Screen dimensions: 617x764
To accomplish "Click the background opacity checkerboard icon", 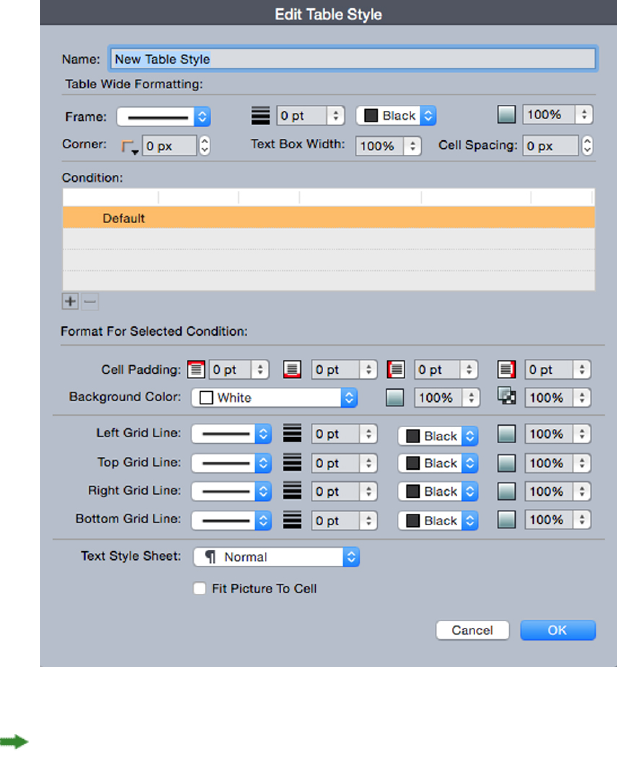I will pos(506,398).
